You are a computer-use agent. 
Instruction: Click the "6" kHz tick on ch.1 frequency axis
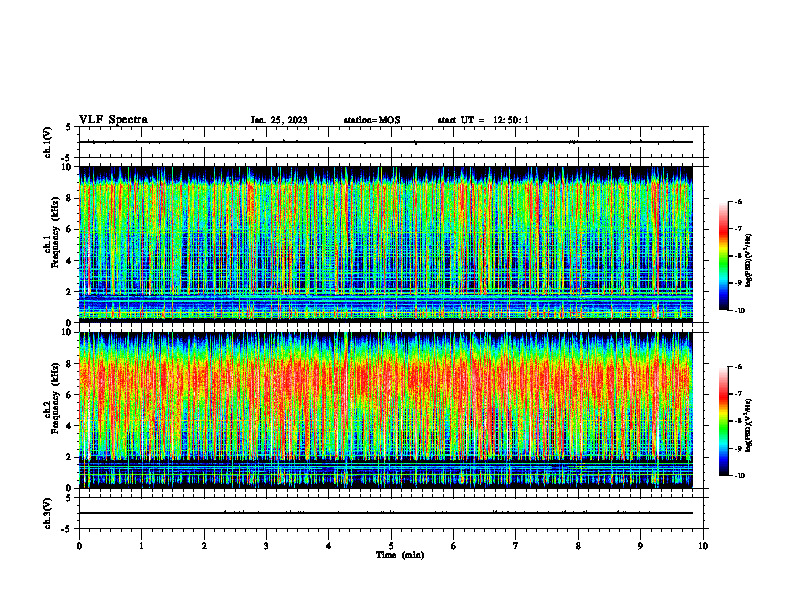[70, 229]
